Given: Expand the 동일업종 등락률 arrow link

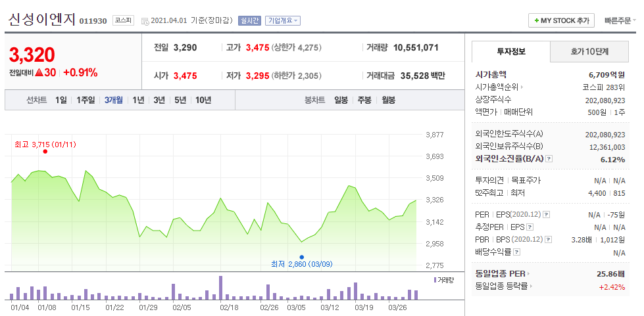Looking at the screenshot, I should point(530,286).
